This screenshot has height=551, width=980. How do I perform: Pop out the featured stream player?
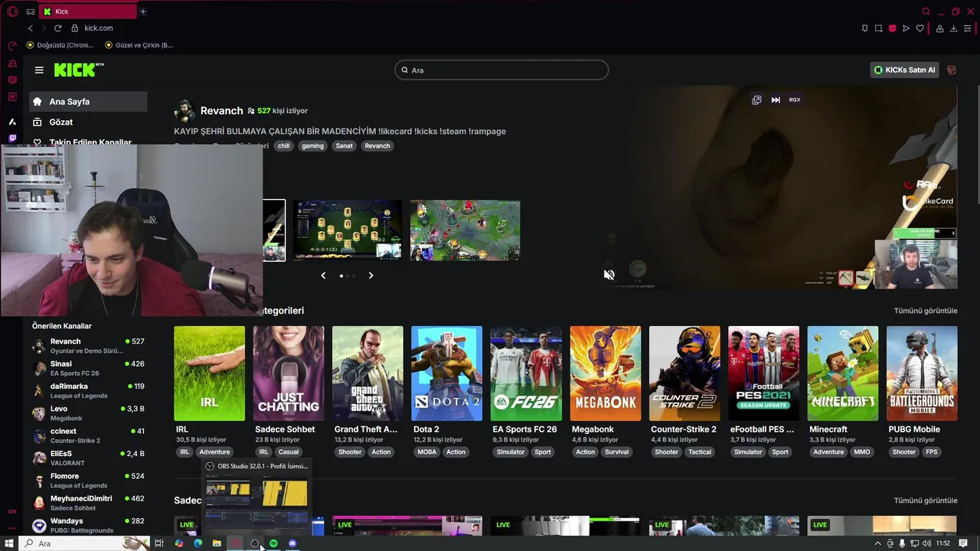click(x=756, y=99)
